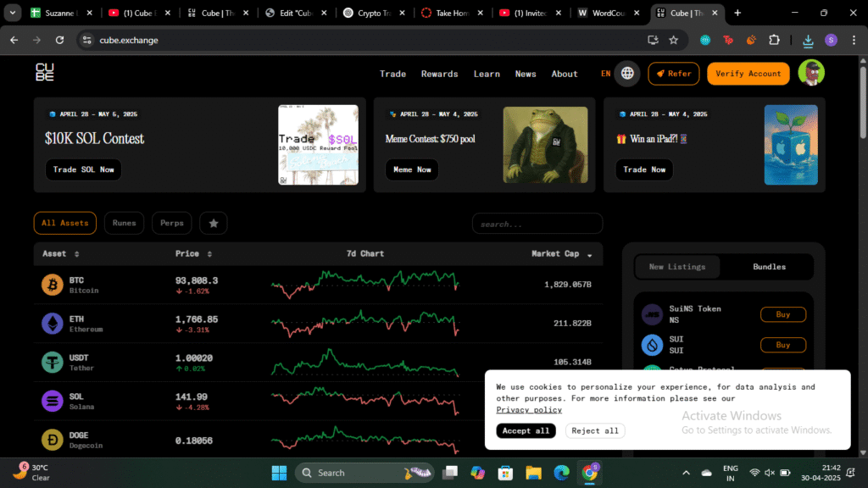
Task: Open the SuiNS Token NS icon
Action: pos(652,314)
